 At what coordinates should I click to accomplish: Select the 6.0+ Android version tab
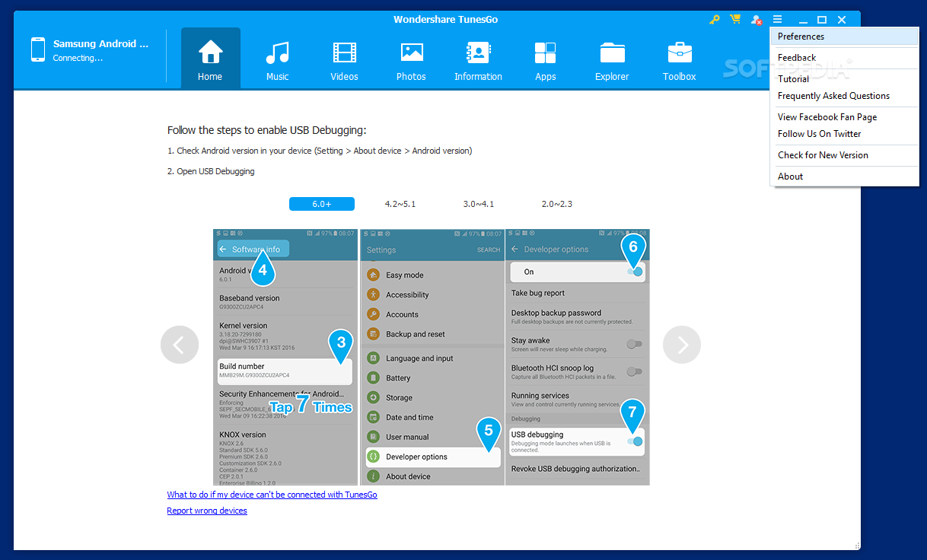coord(322,204)
